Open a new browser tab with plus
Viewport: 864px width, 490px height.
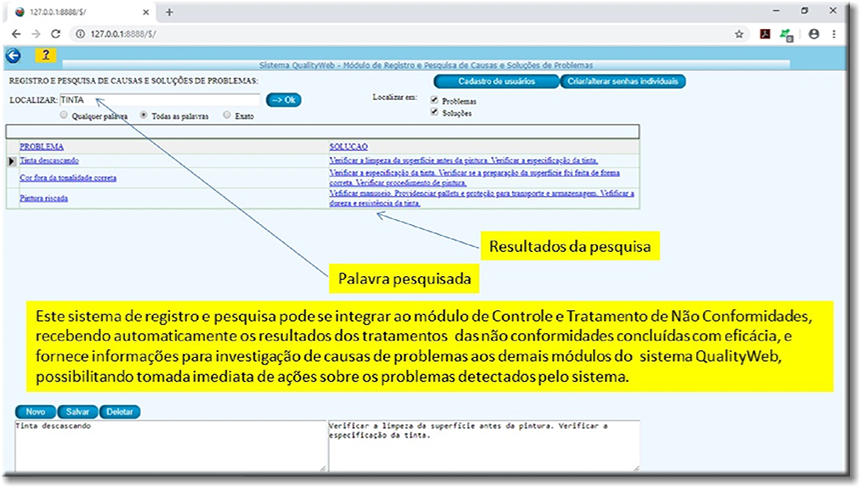[x=169, y=12]
